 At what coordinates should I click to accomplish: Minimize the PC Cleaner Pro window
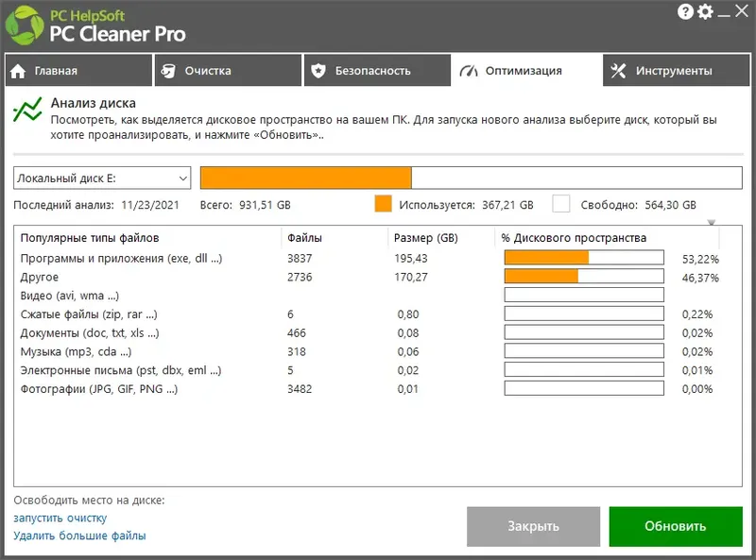click(x=723, y=16)
